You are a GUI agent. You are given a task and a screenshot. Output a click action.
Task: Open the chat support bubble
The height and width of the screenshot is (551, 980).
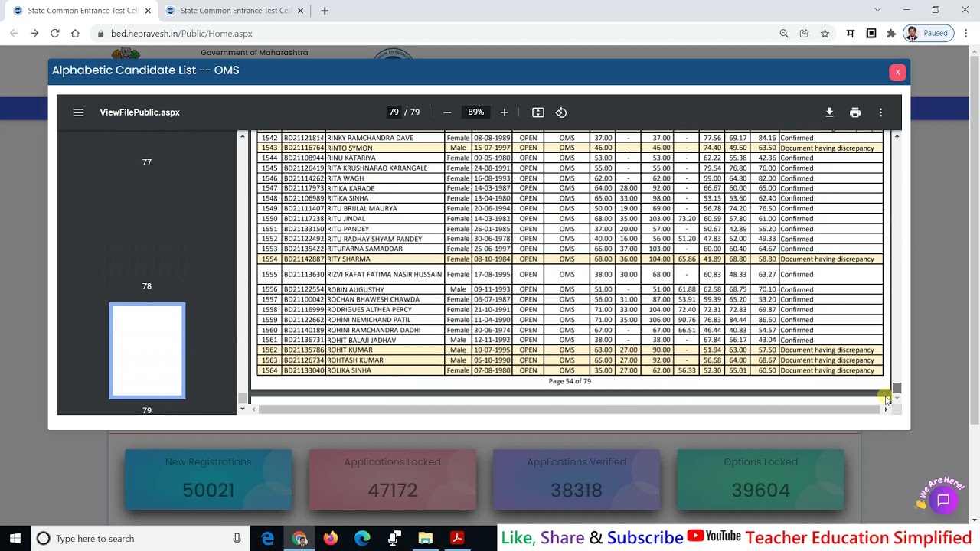[943, 500]
